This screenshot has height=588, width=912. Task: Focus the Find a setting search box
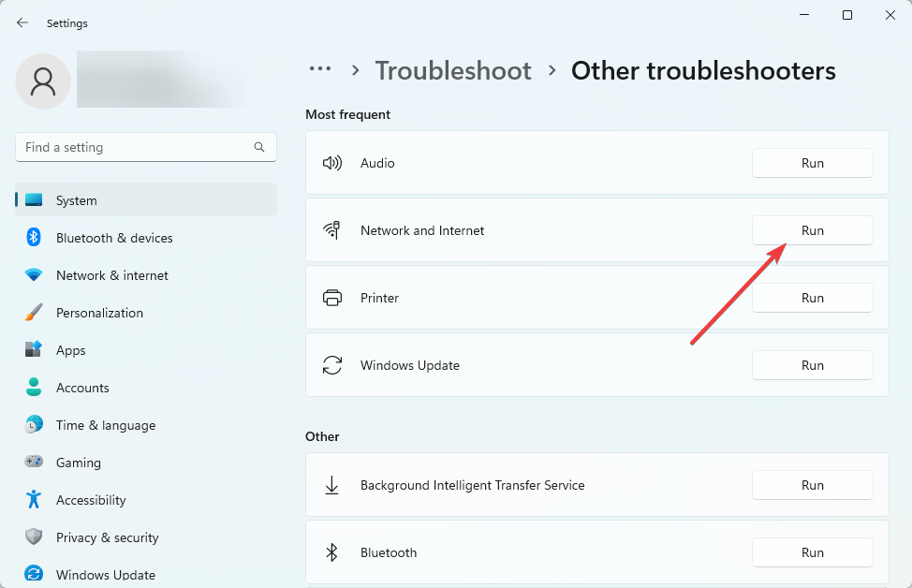coord(146,147)
